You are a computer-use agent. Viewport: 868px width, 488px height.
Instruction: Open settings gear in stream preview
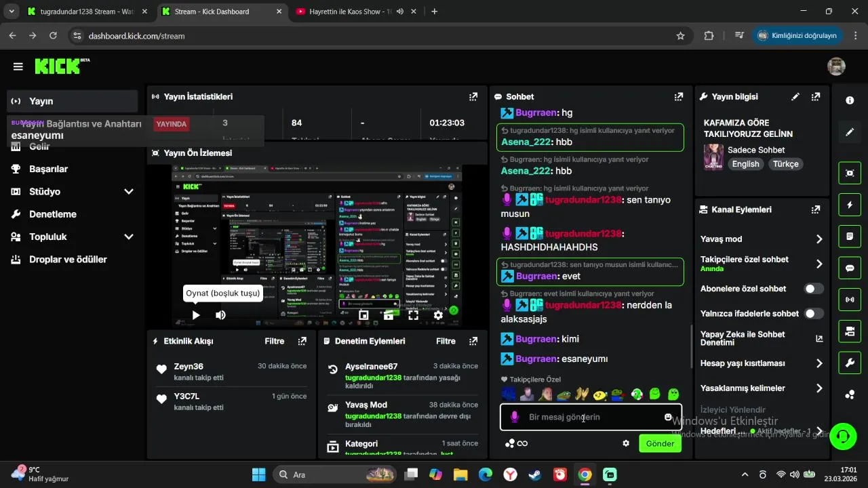(438, 315)
